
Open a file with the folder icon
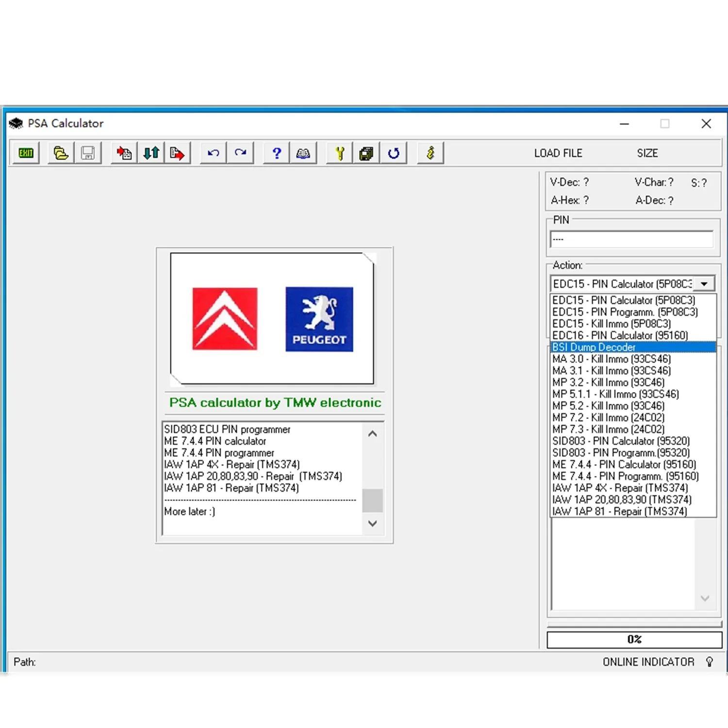point(61,153)
